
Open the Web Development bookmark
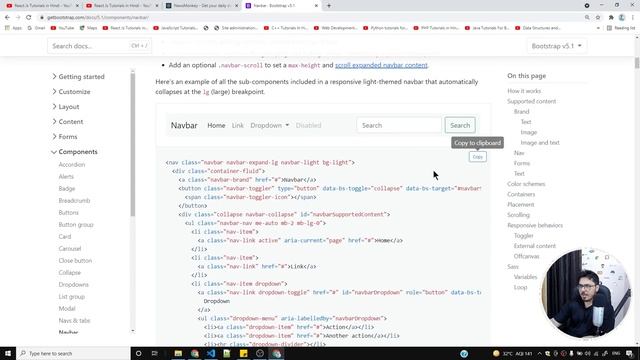(335, 28)
